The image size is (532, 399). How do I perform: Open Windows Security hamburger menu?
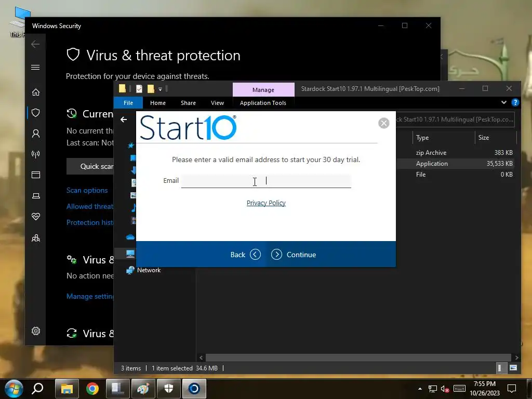tap(35, 67)
